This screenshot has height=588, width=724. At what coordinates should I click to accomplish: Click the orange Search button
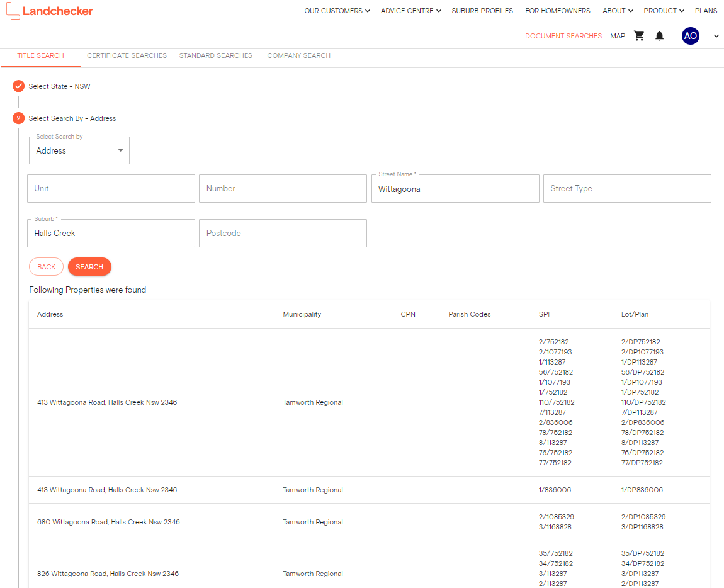(89, 266)
